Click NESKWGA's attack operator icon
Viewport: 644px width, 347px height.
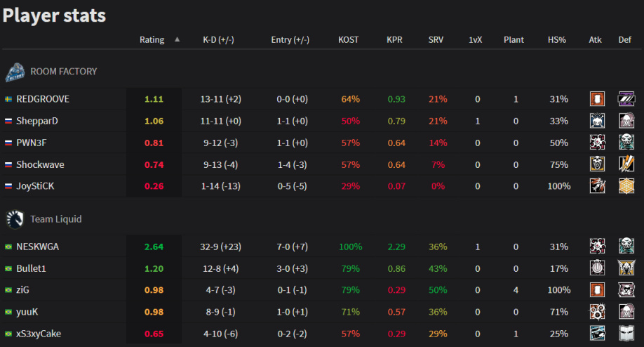pos(598,247)
